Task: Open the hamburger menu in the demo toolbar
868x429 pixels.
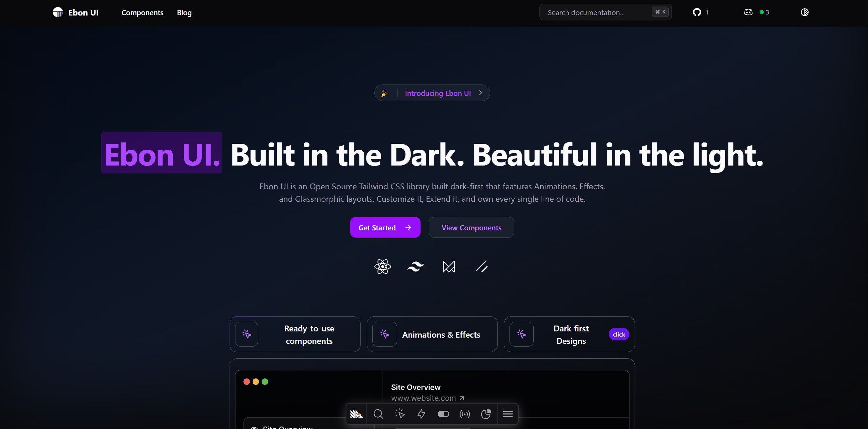Action: click(x=508, y=414)
